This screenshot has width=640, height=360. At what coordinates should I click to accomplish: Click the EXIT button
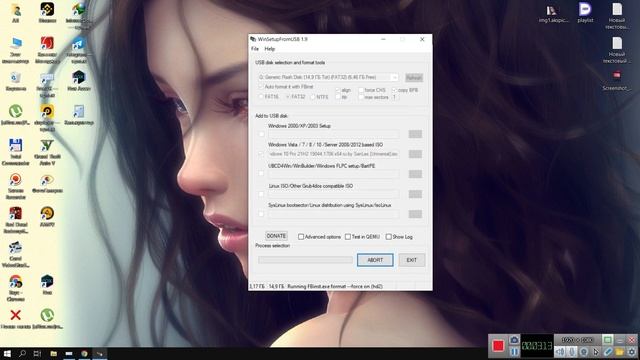point(411,260)
